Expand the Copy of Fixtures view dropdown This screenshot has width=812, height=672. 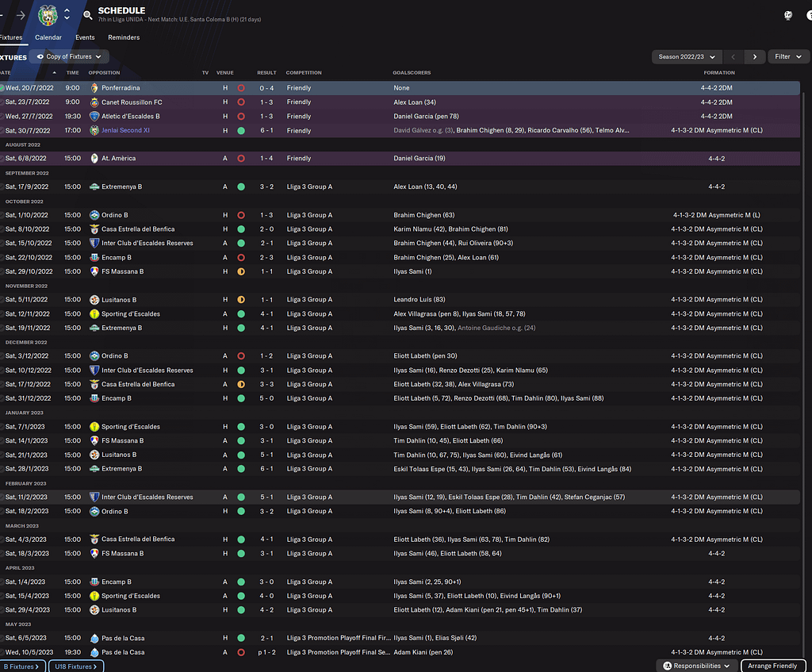(x=73, y=57)
